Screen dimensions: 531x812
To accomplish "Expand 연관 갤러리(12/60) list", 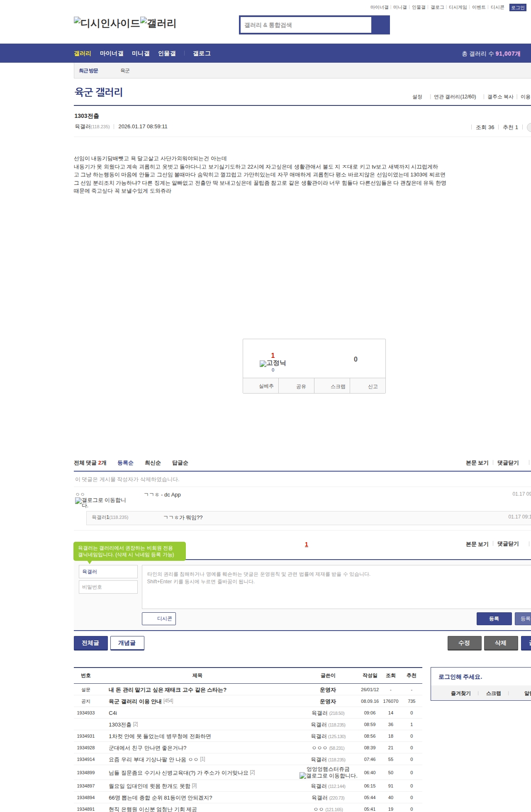I will point(455,97).
